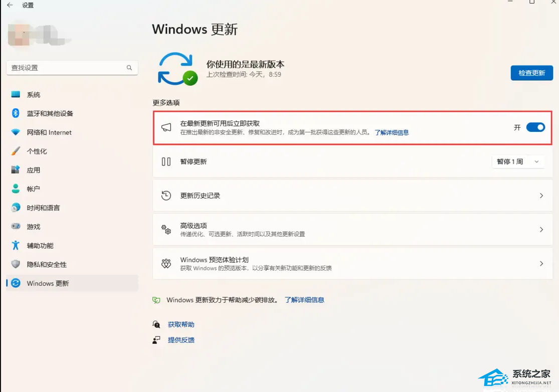The width and height of the screenshot is (559, 392).
Task: Click the update history clock icon
Action: (166, 195)
